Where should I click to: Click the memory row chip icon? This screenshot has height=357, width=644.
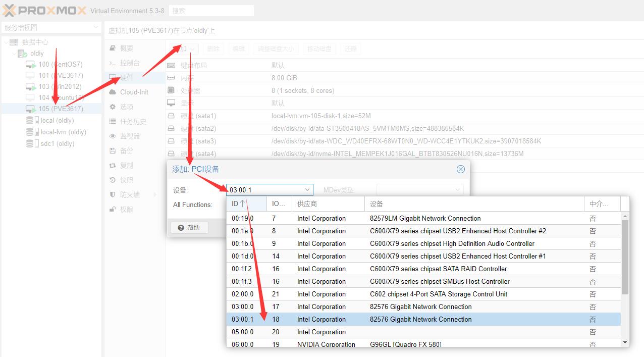coord(171,78)
